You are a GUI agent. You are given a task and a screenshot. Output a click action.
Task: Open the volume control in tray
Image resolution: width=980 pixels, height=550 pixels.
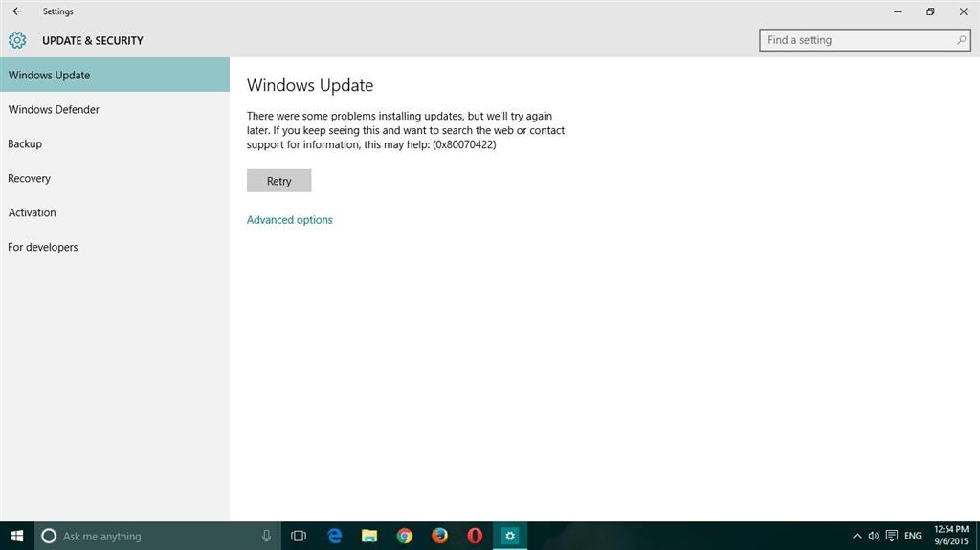874,537
